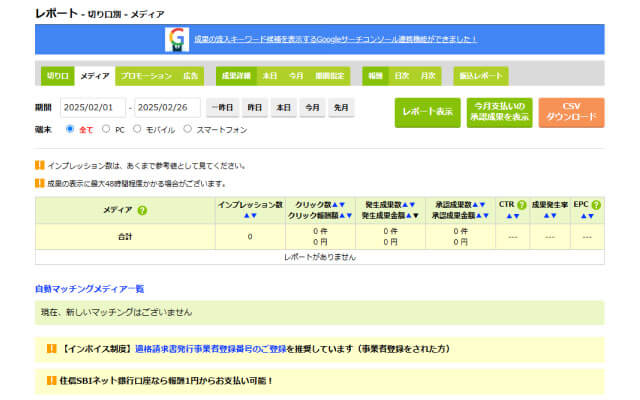Open the help icon next to メディア header

[x=142, y=211]
